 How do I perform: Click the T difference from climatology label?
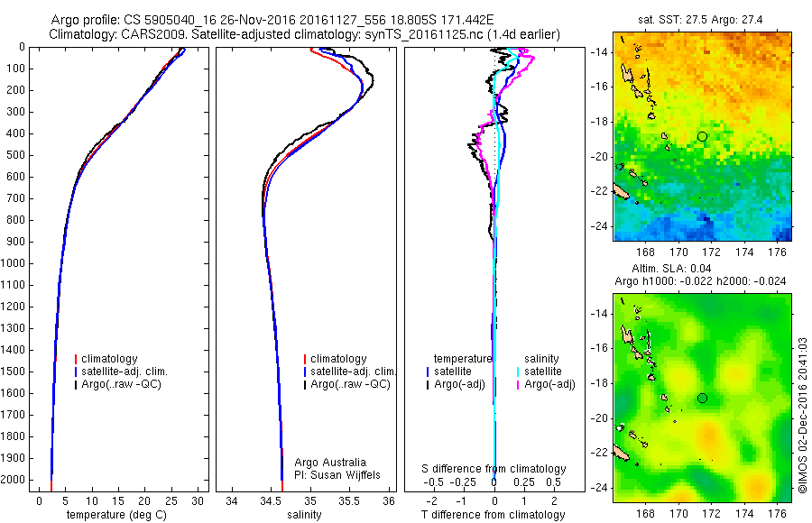[x=493, y=515]
